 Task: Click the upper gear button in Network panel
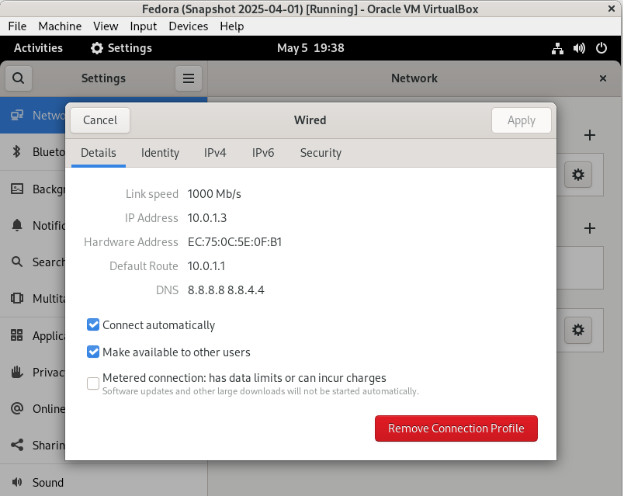578,174
